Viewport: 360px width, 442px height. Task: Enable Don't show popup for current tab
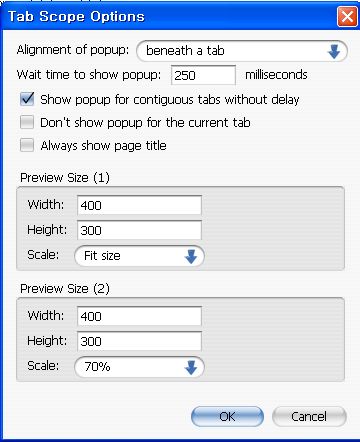coord(27,122)
